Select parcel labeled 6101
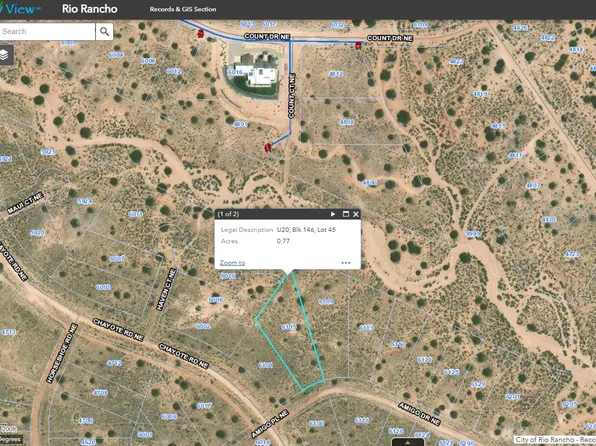The width and height of the screenshot is (596, 446). pos(265,365)
